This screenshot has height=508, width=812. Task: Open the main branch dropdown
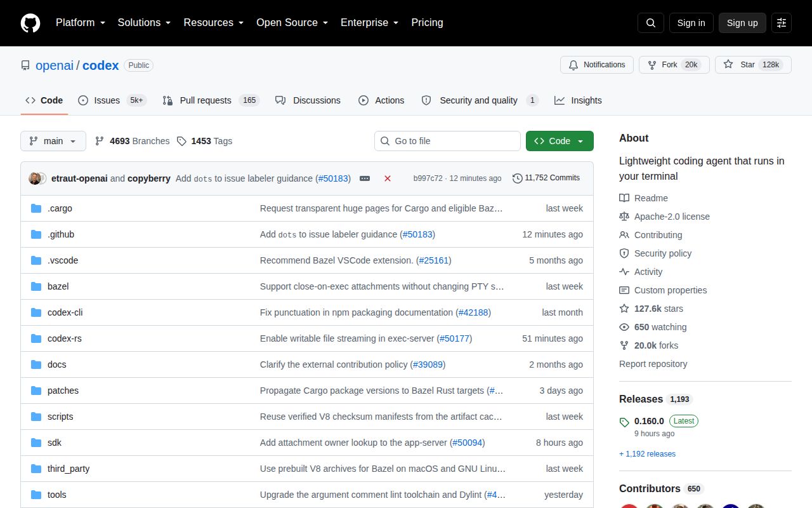(x=53, y=141)
